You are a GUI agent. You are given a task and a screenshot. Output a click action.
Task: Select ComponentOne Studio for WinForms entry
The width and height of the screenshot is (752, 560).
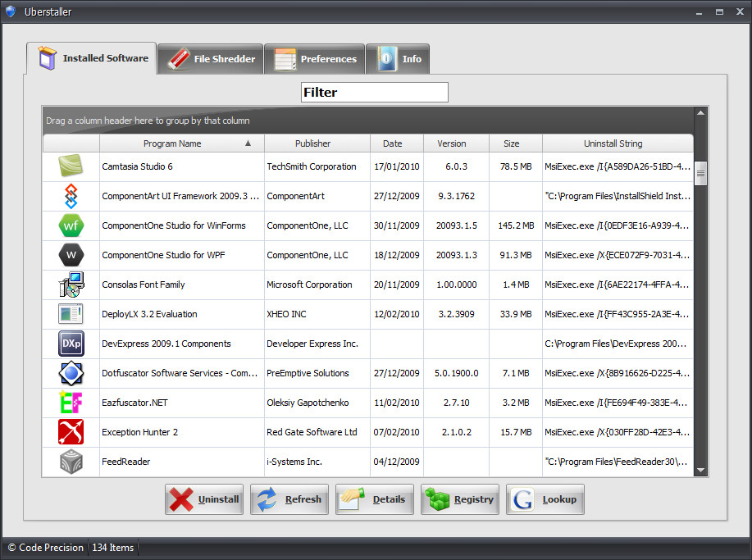click(174, 225)
